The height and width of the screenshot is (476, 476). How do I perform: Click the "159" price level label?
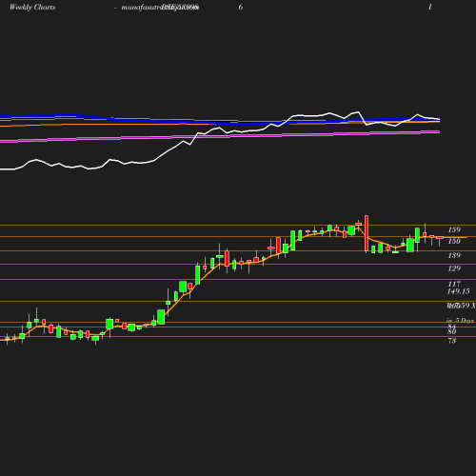(x=454, y=229)
